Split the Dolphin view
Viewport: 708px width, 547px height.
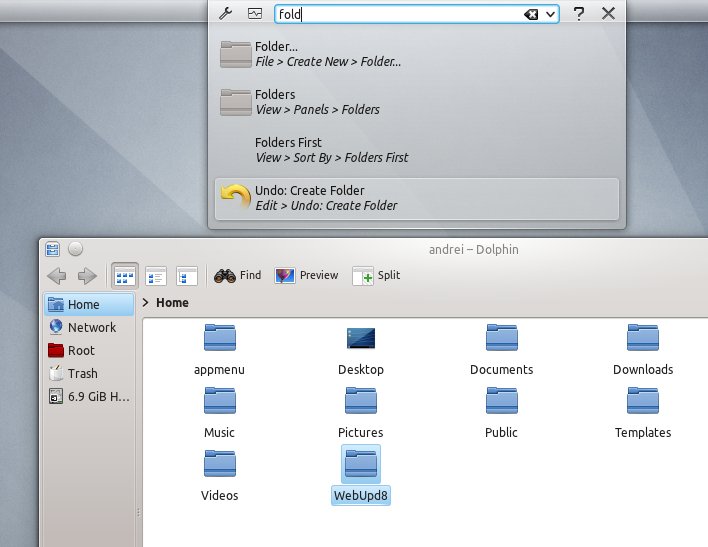click(x=376, y=275)
